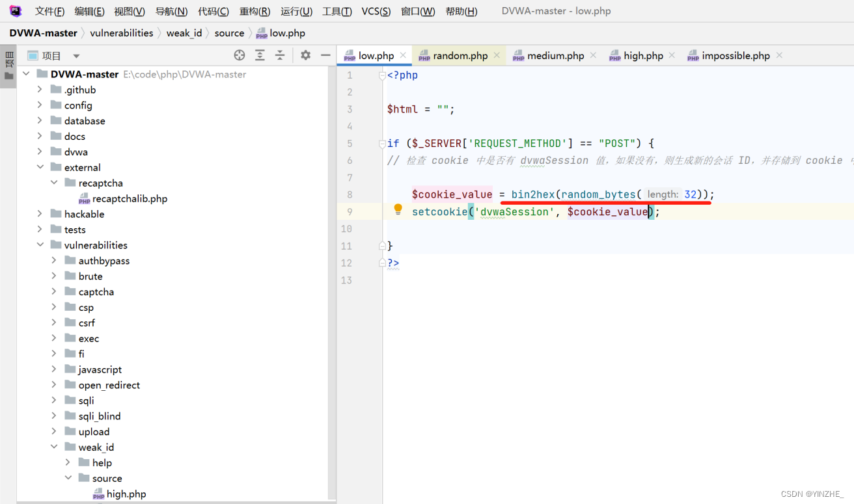Collapse the source folder under weak_id
Viewport: 854px width, 504px height.
coord(68,478)
